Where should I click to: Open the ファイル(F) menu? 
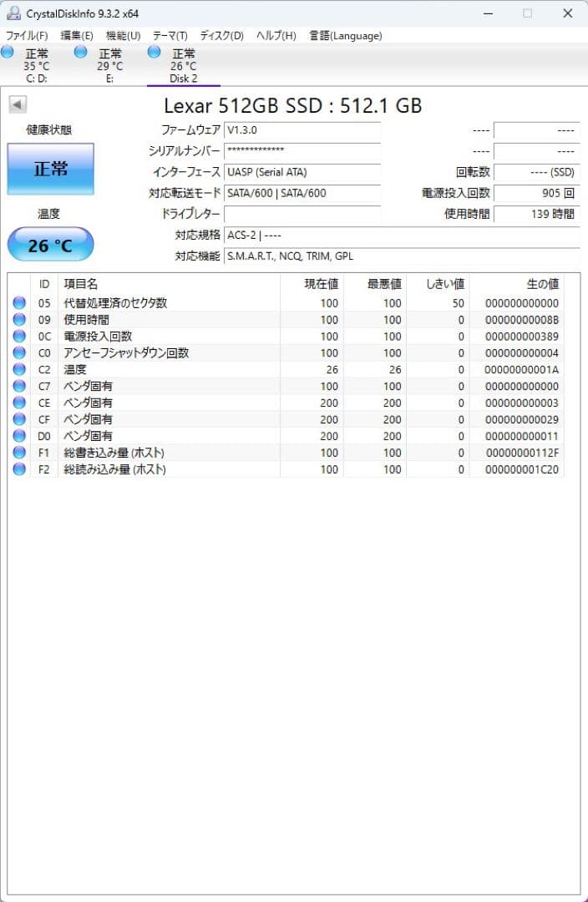pos(27,36)
